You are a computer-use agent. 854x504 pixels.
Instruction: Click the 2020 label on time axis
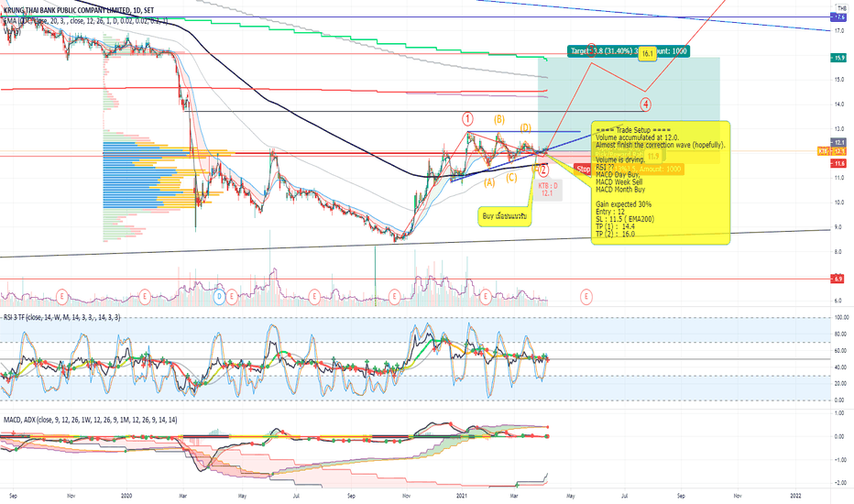(126, 495)
